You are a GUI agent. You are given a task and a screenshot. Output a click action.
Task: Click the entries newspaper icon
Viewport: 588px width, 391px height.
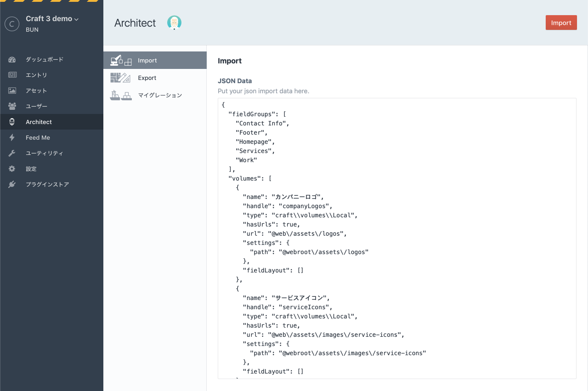[12, 75]
